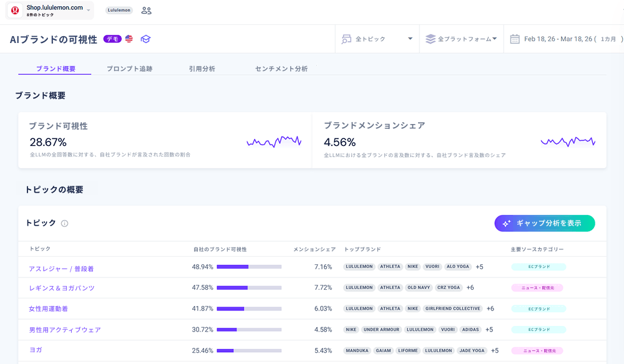Click ニュース・配信元 tag in ヨガ row
The height and width of the screenshot is (364, 624).
(537, 351)
